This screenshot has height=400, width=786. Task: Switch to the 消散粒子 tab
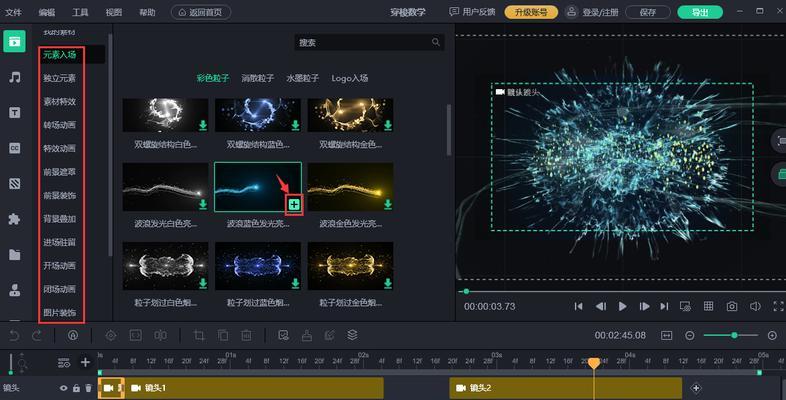pos(258,78)
